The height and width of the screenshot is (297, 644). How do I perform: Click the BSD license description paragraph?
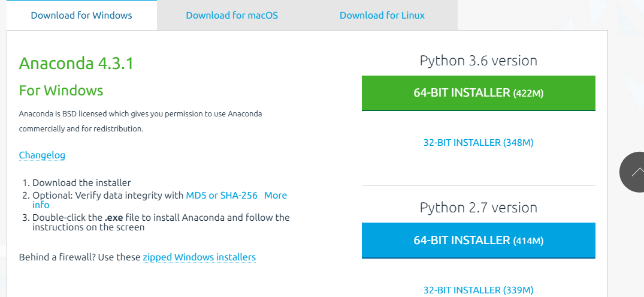140,121
